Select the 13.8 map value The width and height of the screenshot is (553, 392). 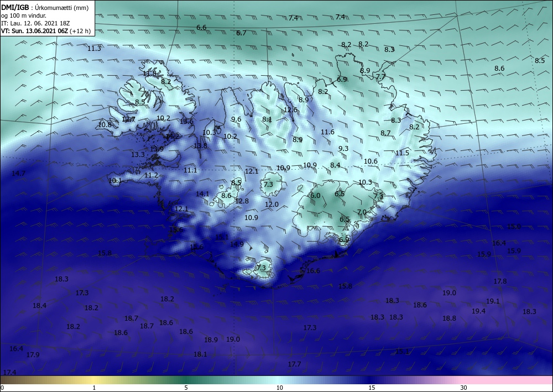tap(200, 145)
